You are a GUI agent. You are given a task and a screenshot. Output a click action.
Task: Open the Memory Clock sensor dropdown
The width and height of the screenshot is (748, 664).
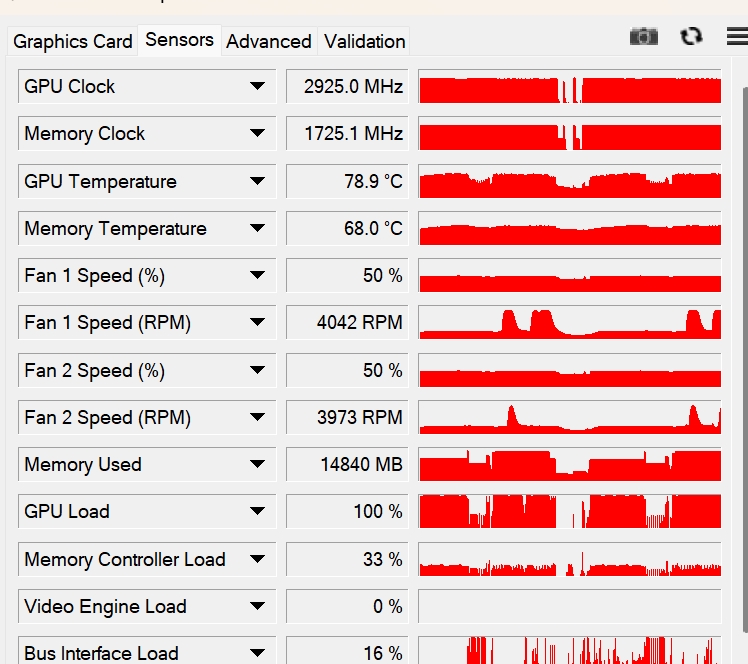click(257, 134)
